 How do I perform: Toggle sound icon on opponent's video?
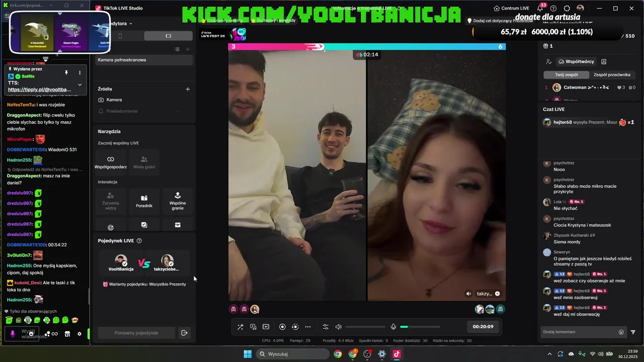(468, 294)
